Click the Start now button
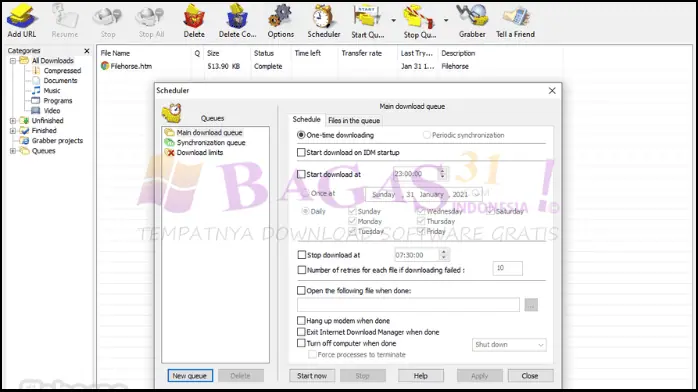Screen dimensions: 698x392 point(312,376)
